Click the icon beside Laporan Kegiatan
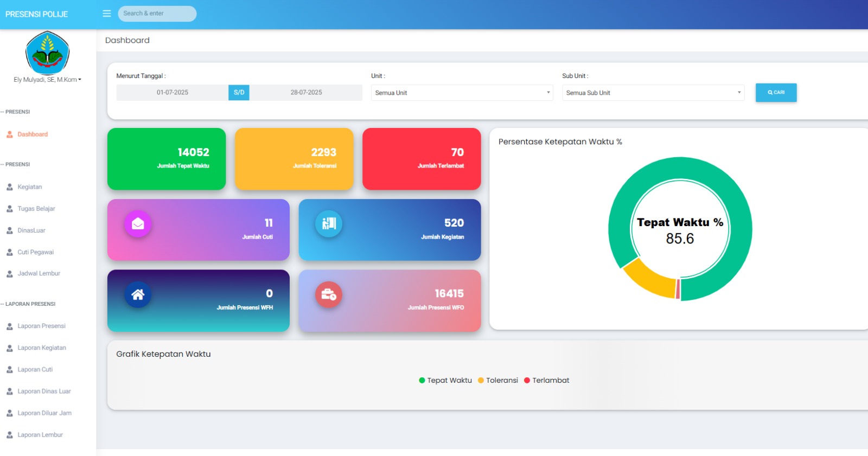868x456 pixels. click(x=10, y=348)
